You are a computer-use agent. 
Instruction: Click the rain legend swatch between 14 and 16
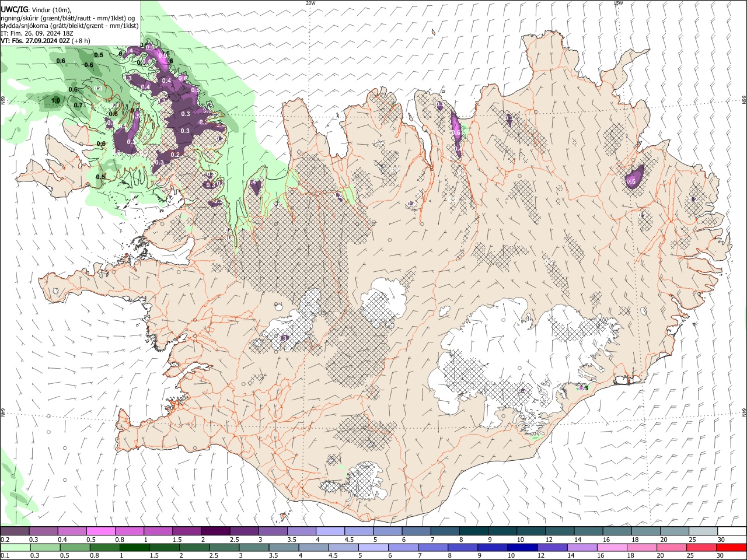coord(581,547)
